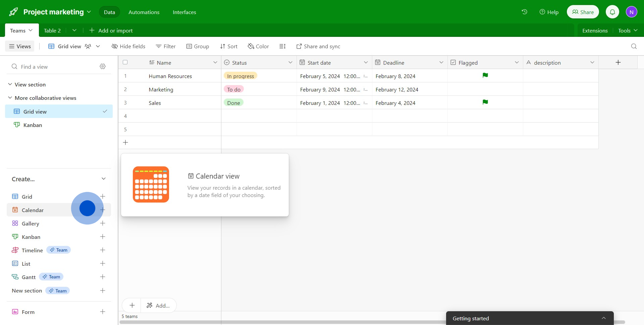The height and width of the screenshot is (325, 644).
Task: Uncheck the Flagged flag for Sales row
Action: 485,103
